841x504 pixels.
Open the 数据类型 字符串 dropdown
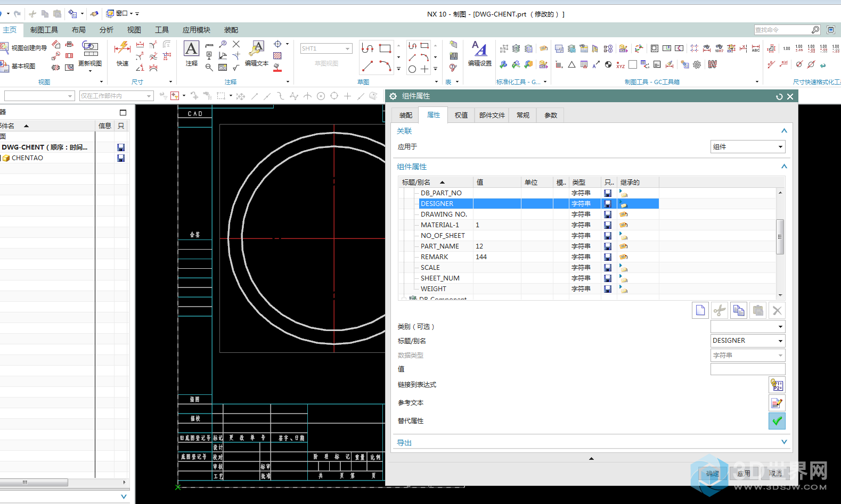[x=748, y=355]
